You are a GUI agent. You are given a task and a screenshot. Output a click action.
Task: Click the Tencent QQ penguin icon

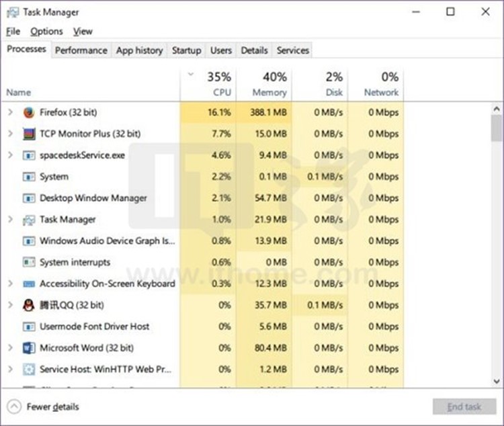[x=29, y=305]
